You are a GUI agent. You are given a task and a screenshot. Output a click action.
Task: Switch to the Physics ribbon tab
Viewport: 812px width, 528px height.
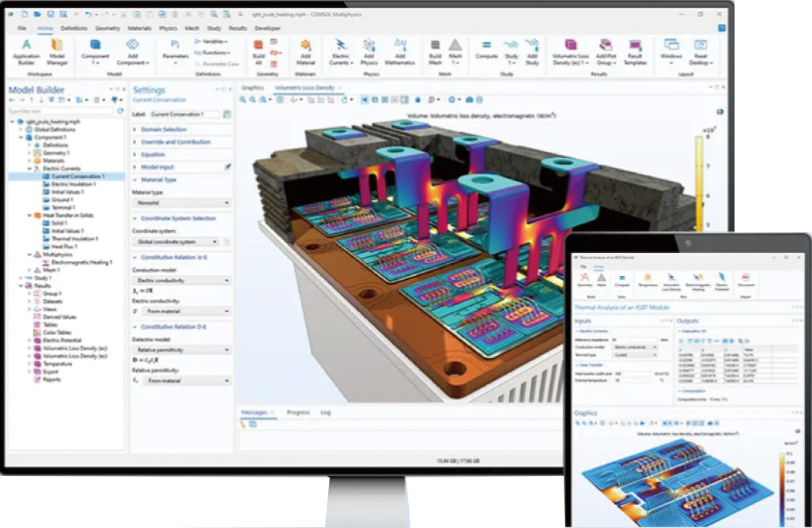point(168,28)
